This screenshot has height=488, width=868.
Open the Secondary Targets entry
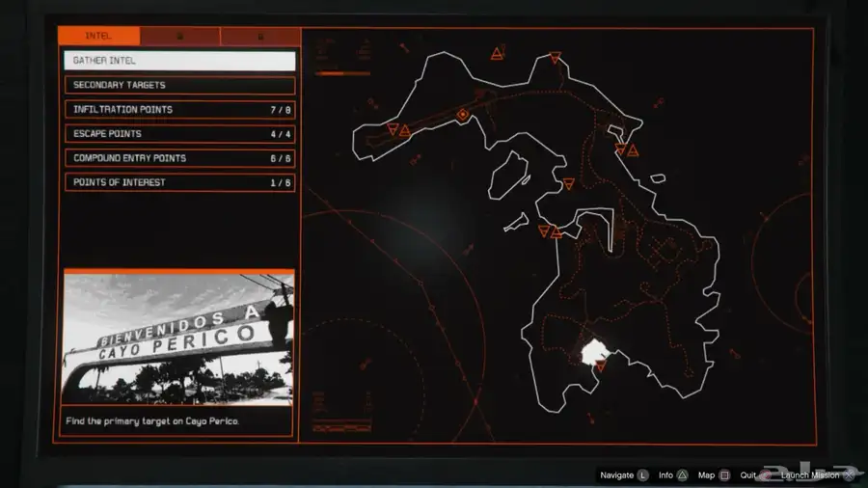179,85
